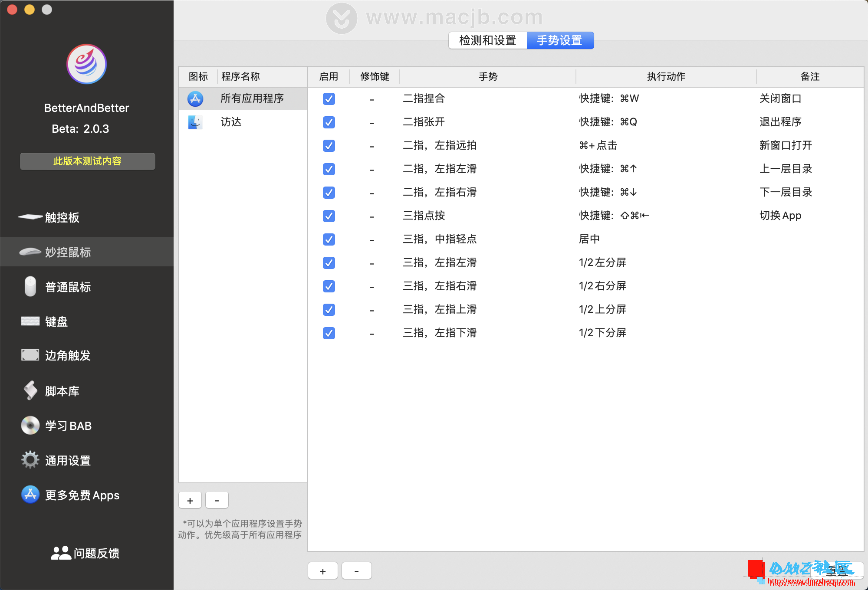868x590 pixels.
Task: Click the 切换App note cell
Action: (780, 216)
